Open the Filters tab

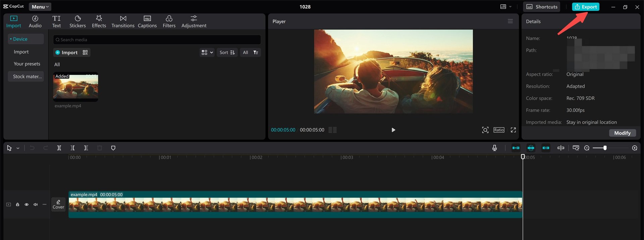169,21
